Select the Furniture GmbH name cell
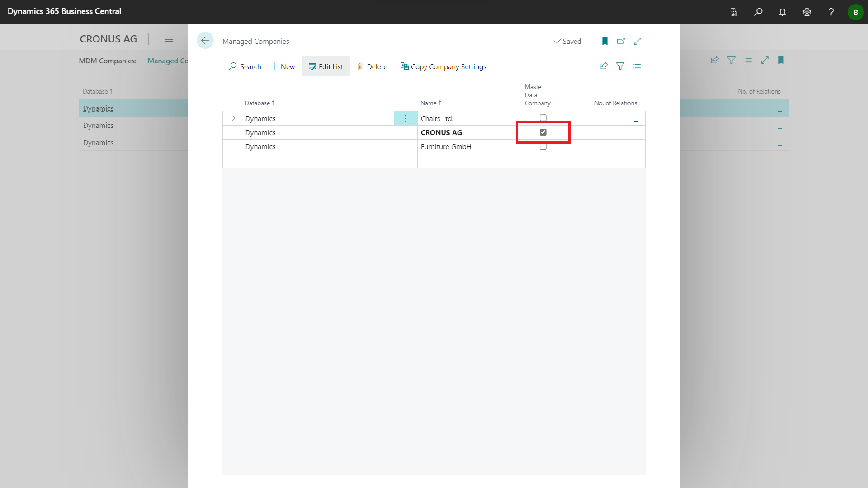The height and width of the screenshot is (488, 868). (x=469, y=146)
